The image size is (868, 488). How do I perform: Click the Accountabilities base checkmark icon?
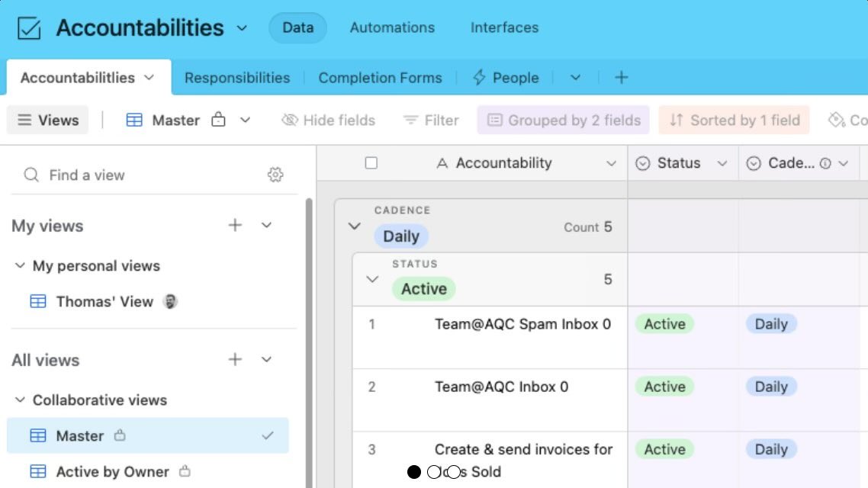29,27
